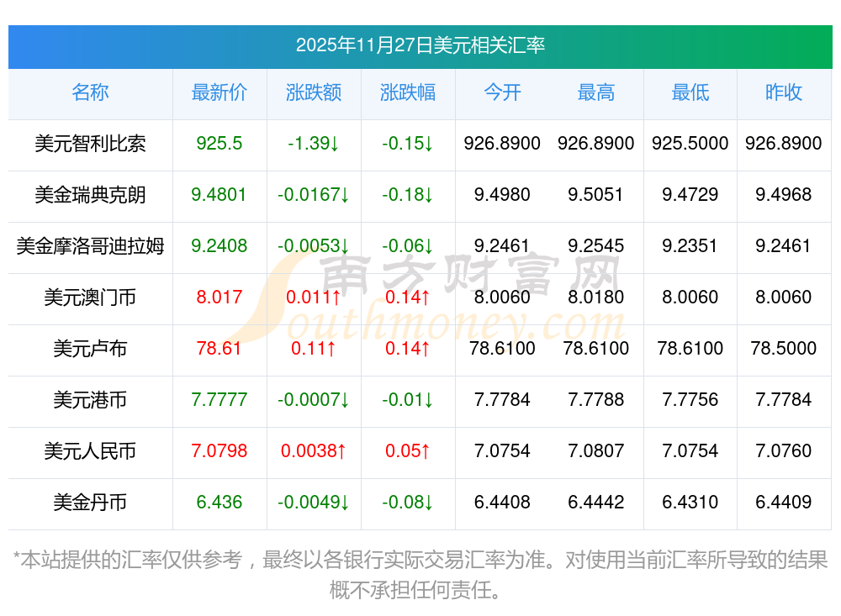Select lowest value 925.5000
The width and height of the screenshot is (841, 616).
pyautogui.click(x=690, y=144)
